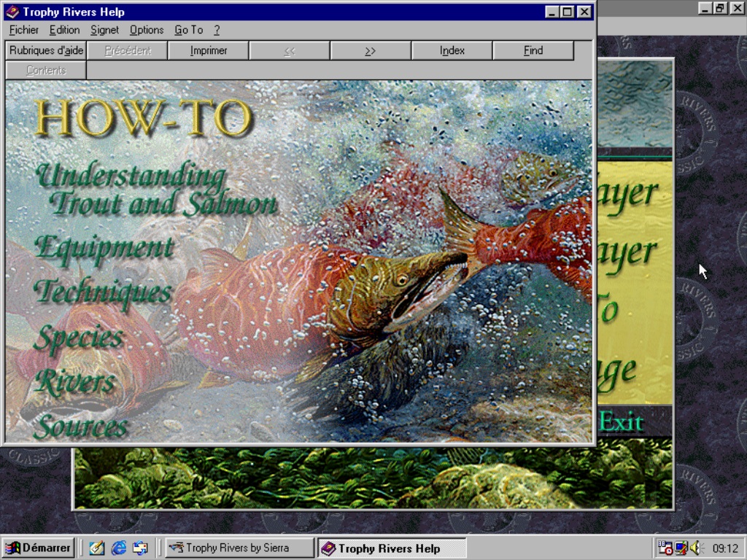The image size is (747, 560).
Task: Open the Equipment how-to topic
Action: (104, 248)
